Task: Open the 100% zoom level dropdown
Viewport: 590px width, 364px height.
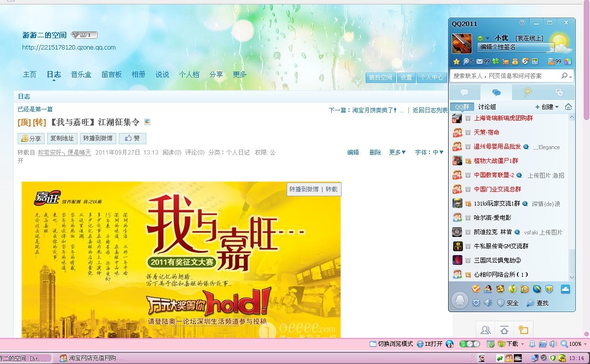Action: pos(585,344)
